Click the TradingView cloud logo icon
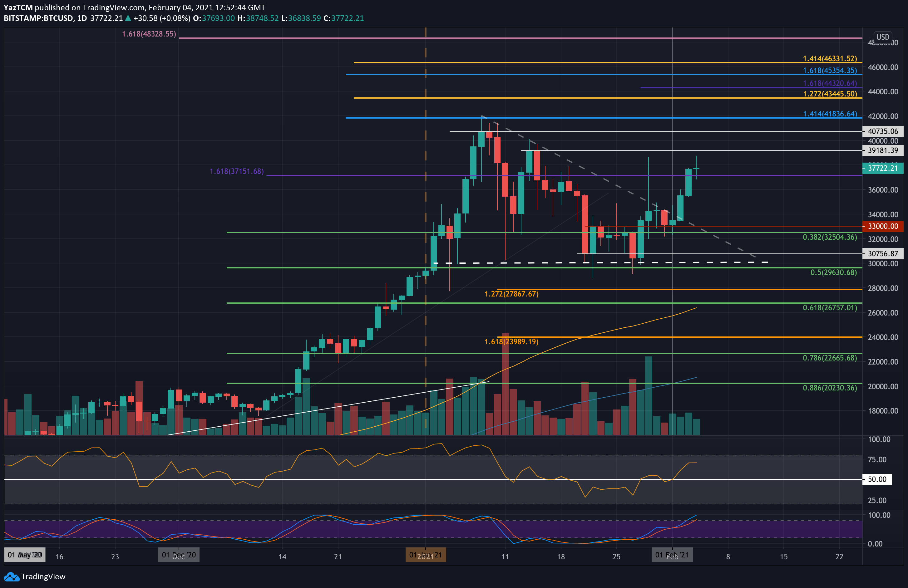The height and width of the screenshot is (588, 908). tap(12, 576)
